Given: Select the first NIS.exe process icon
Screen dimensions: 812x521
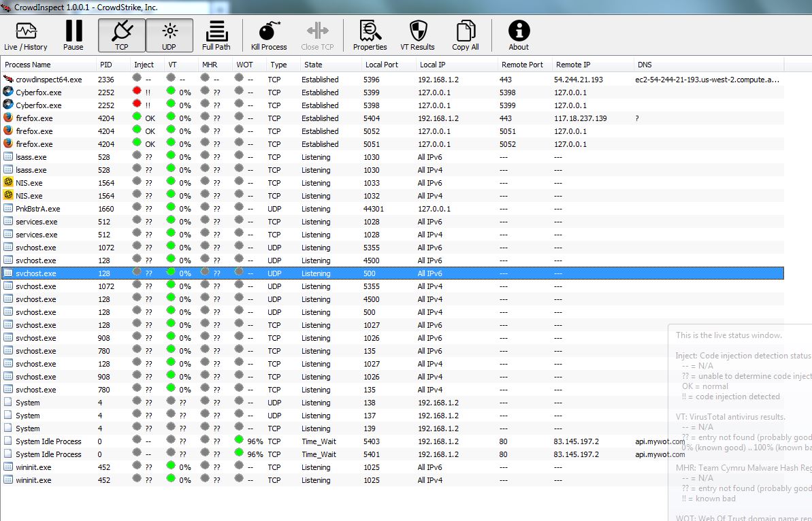Looking at the screenshot, I should point(8,183).
